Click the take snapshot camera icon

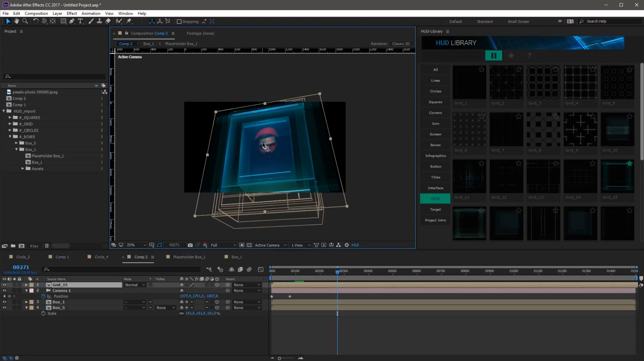click(190, 245)
